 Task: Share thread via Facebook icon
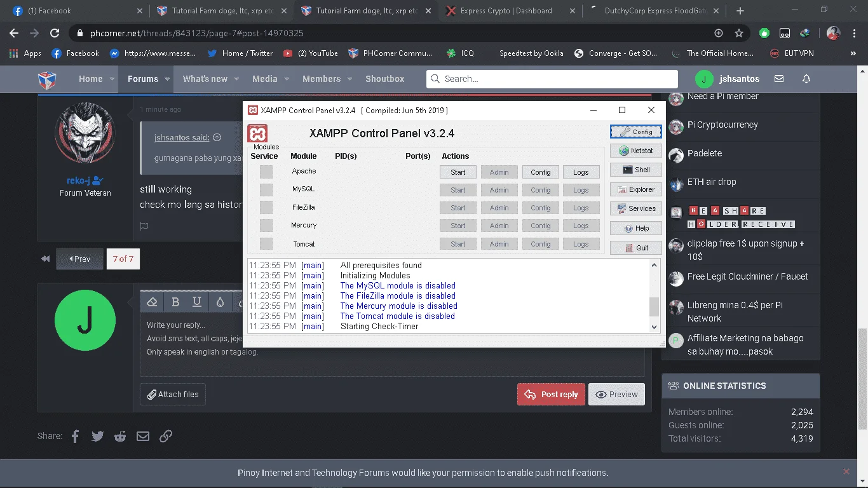pyautogui.click(x=75, y=436)
